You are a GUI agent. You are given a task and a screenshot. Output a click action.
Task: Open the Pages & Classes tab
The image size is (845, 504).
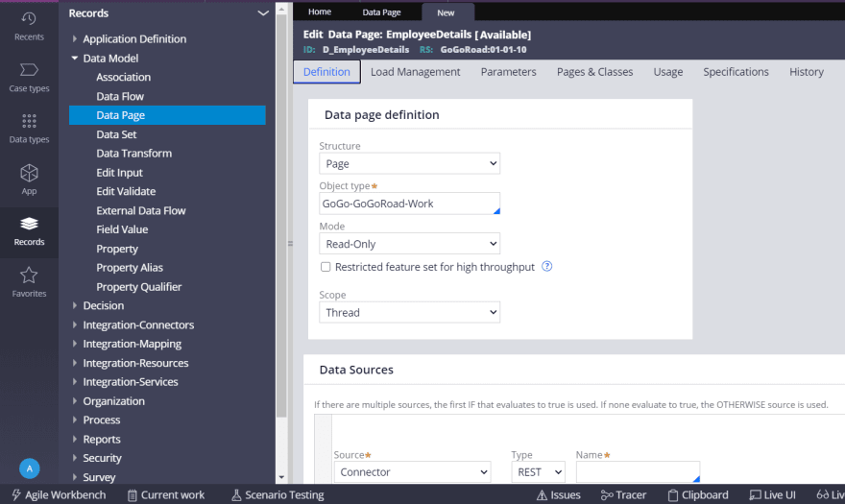tap(595, 72)
